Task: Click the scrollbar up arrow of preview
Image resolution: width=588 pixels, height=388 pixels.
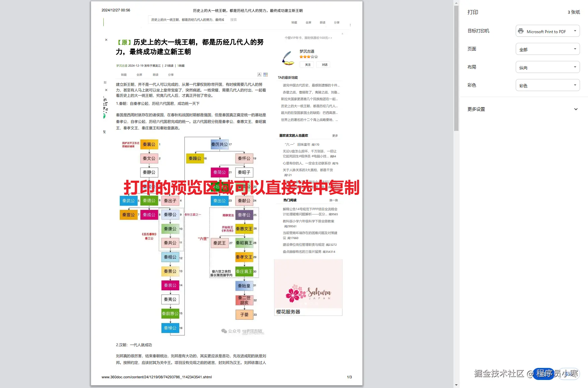Action: click(x=456, y=3)
